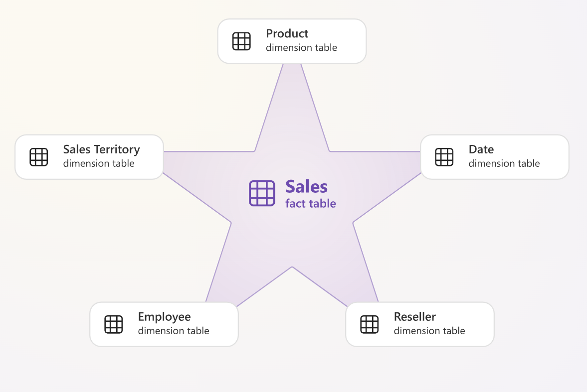The height and width of the screenshot is (392, 587).
Task: Click the Date table grid icon
Action: [444, 157]
